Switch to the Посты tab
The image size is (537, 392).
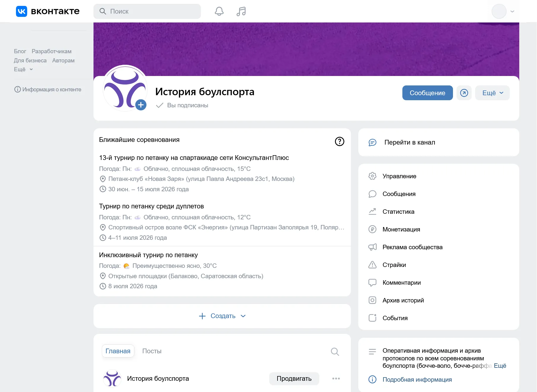coord(152,351)
